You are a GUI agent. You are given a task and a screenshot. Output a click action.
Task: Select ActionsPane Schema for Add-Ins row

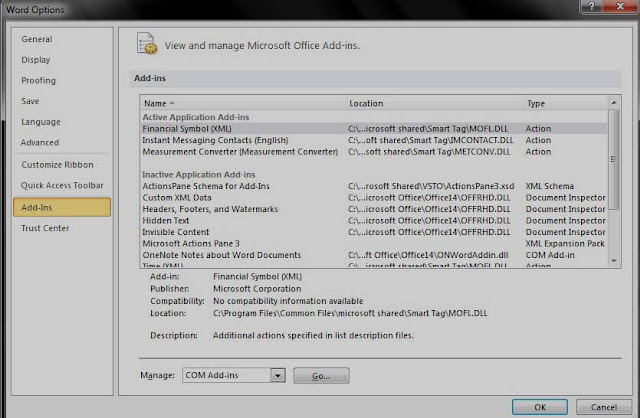(x=373, y=186)
